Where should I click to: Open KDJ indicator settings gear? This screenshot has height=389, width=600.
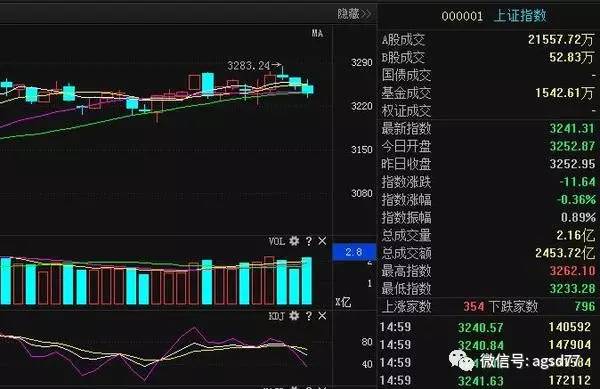click(294, 316)
